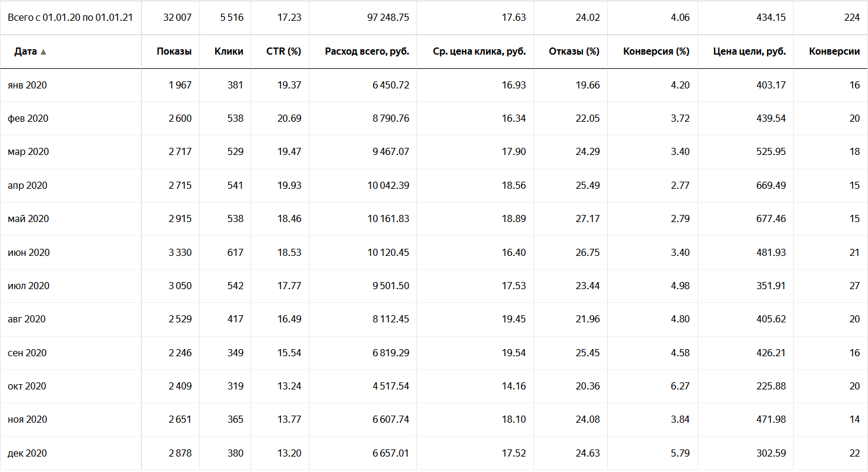Select the фев 2020 date cell
Image resolution: width=868 pixels, height=472 pixels.
click(28, 119)
